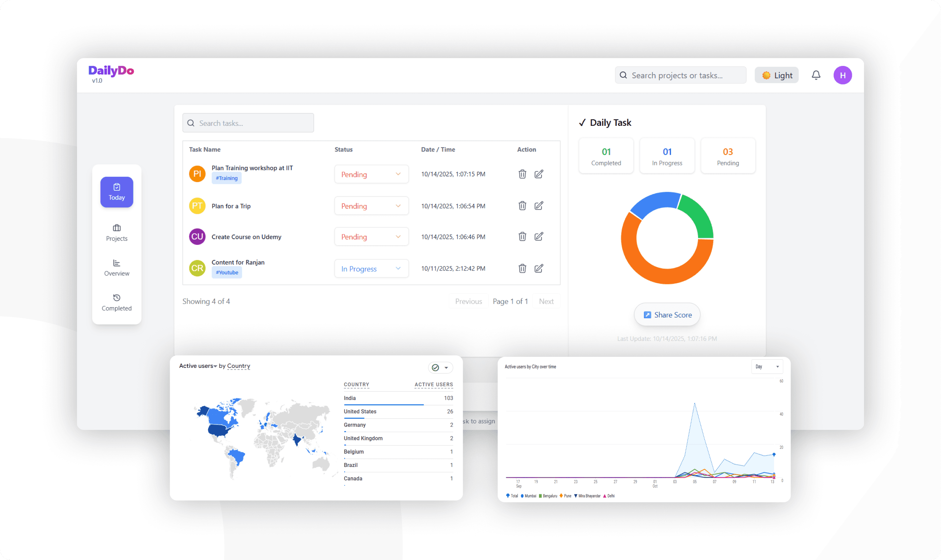Open the user profile avatar H

(x=843, y=75)
